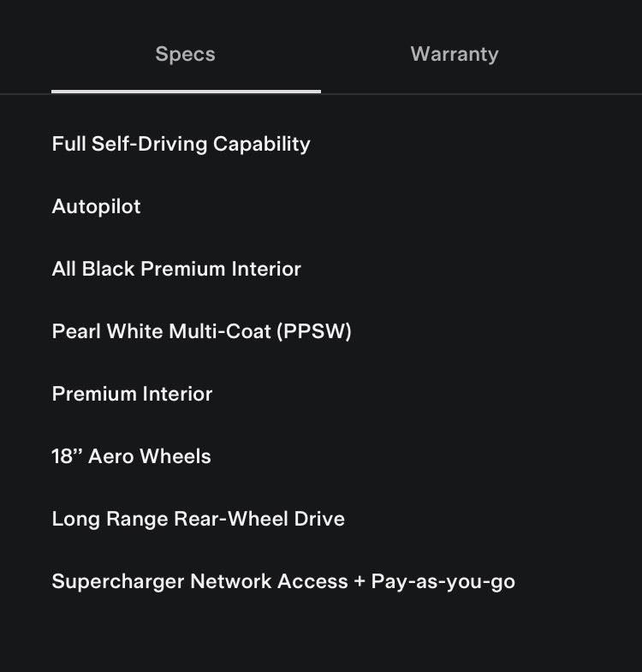The image size is (642, 672).
Task: Select the 18” Aero Wheels item
Action: pyautogui.click(x=131, y=456)
